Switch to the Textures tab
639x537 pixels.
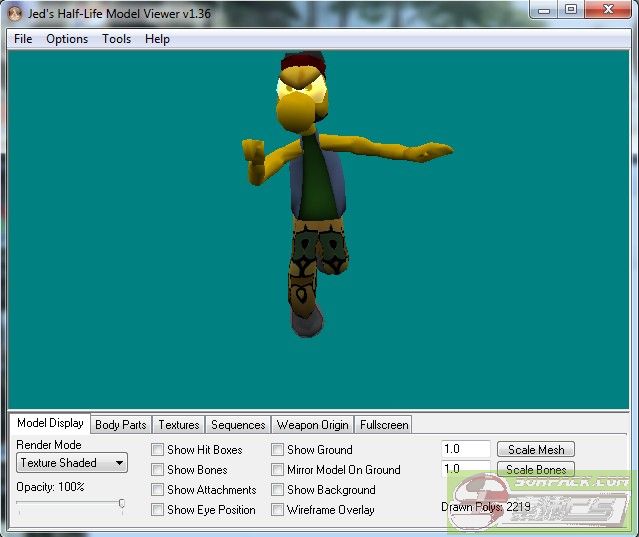[x=179, y=425]
